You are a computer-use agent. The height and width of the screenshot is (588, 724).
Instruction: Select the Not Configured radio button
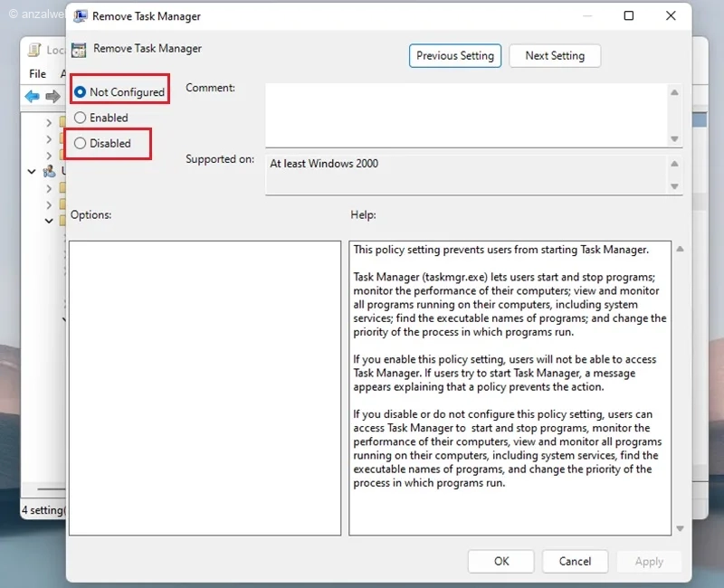(x=81, y=92)
